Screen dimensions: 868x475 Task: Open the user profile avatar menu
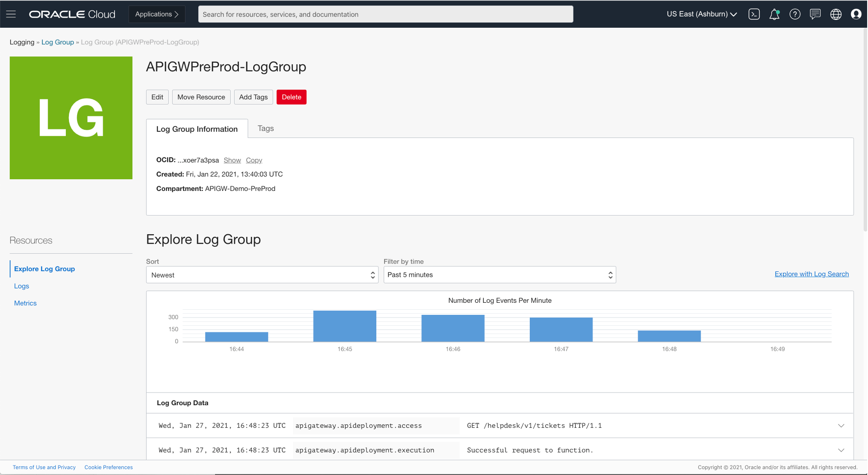pos(856,14)
